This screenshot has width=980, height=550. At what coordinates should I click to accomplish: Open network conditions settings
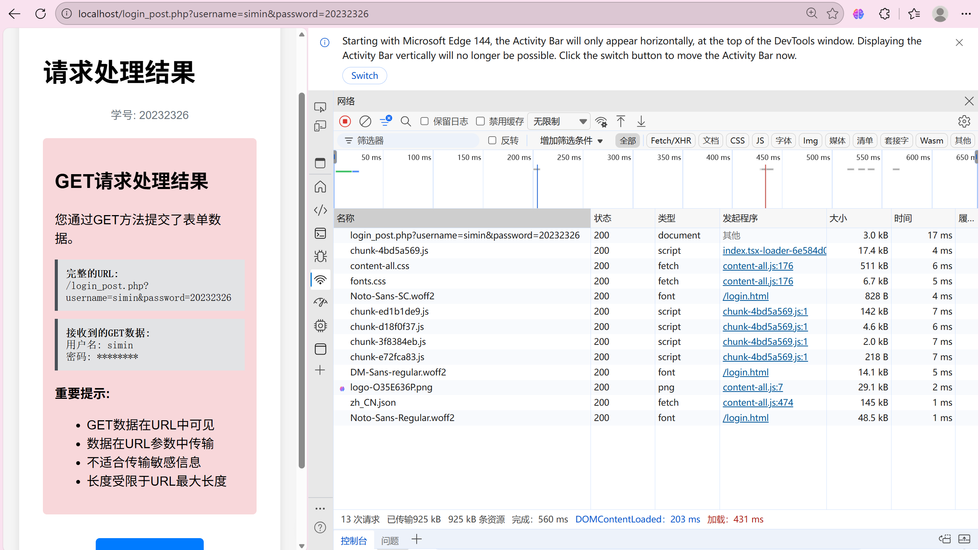[601, 122]
